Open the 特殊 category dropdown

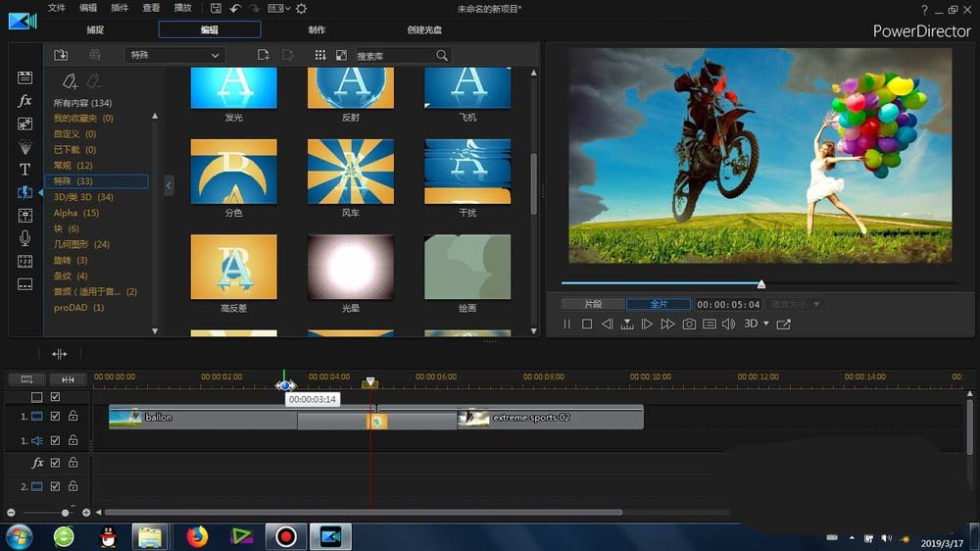click(174, 55)
